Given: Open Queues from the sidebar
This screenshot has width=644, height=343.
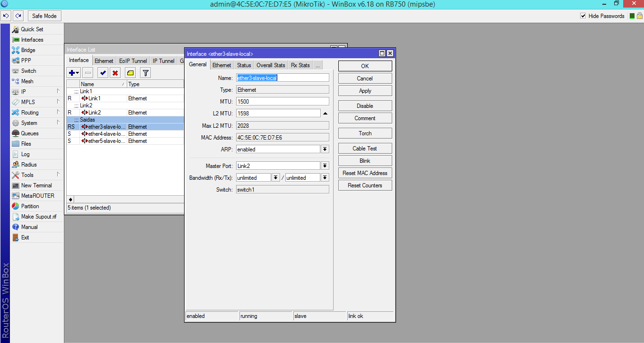Looking at the screenshot, I should 30,133.
